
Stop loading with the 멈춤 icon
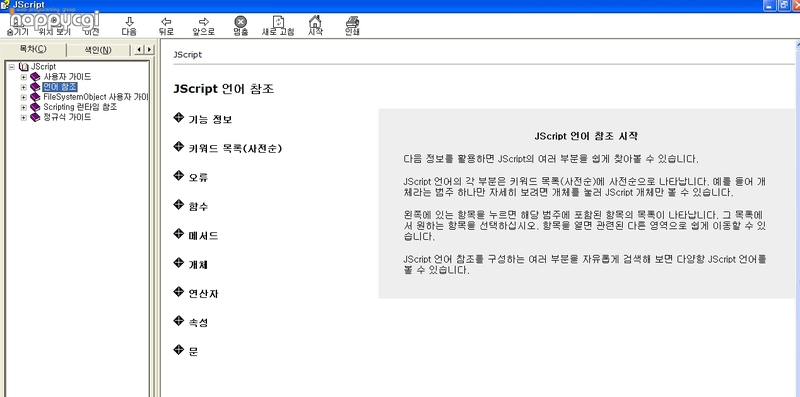[x=241, y=26]
